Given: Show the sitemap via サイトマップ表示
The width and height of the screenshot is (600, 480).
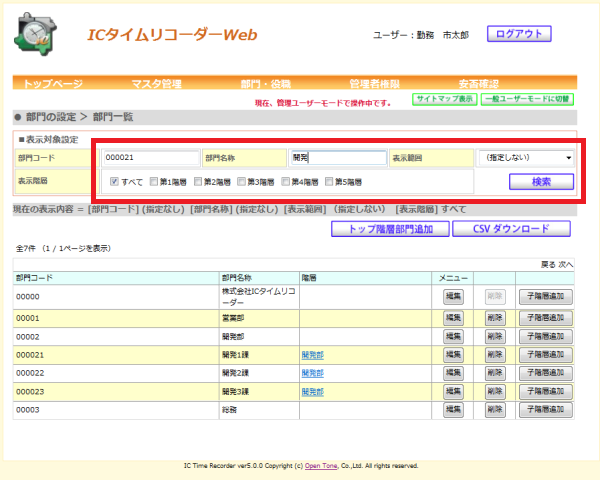Looking at the screenshot, I should (445, 99).
